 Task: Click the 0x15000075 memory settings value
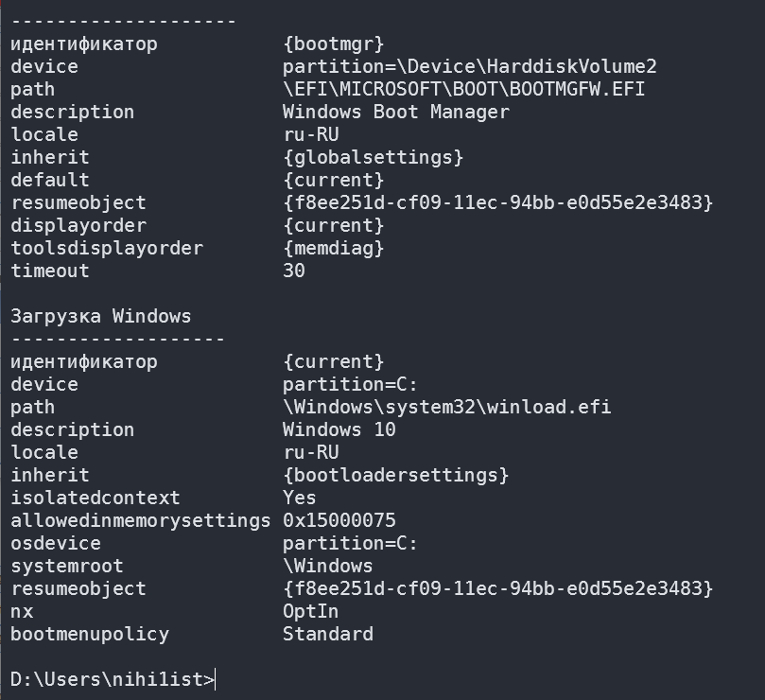pyautogui.click(x=339, y=521)
